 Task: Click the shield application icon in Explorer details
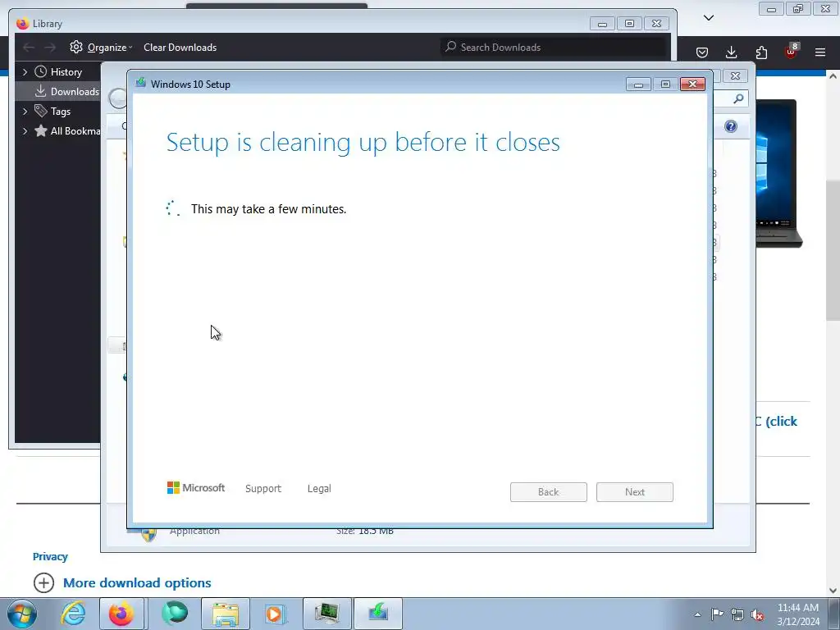[x=148, y=533]
